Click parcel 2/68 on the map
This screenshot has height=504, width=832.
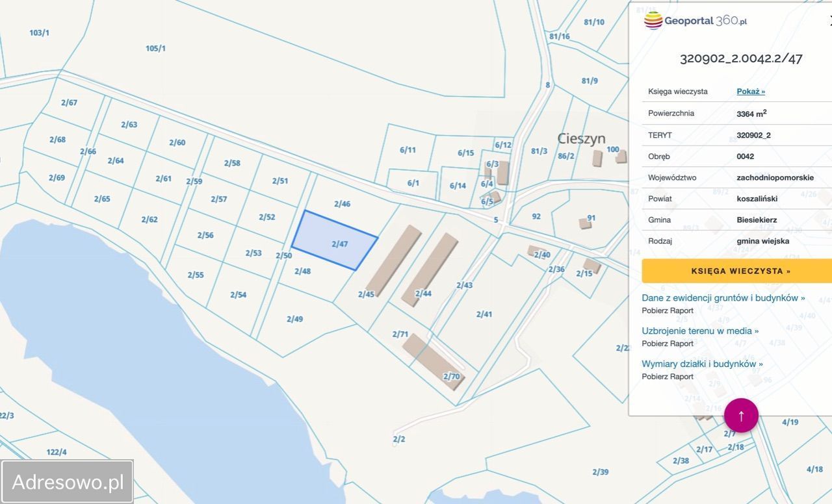57,140
